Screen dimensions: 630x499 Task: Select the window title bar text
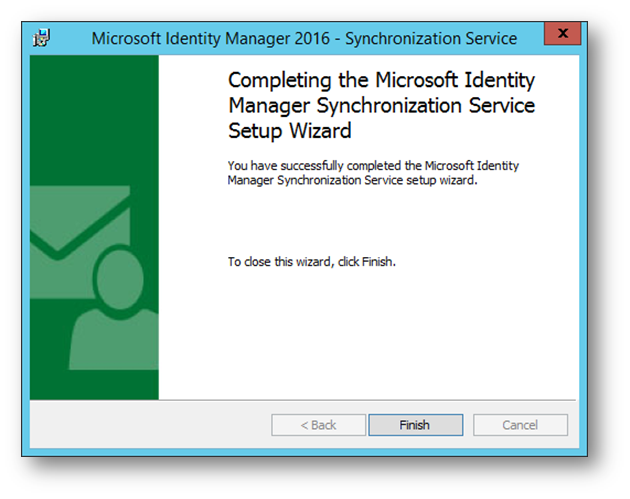coord(304,39)
